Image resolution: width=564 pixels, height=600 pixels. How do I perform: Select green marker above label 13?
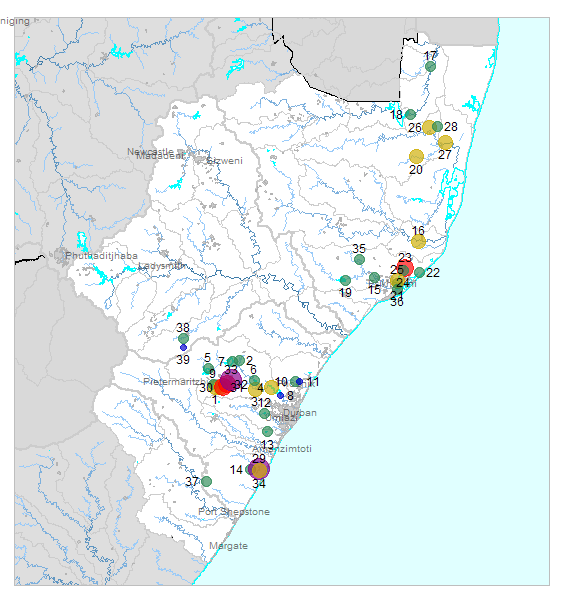point(267,432)
